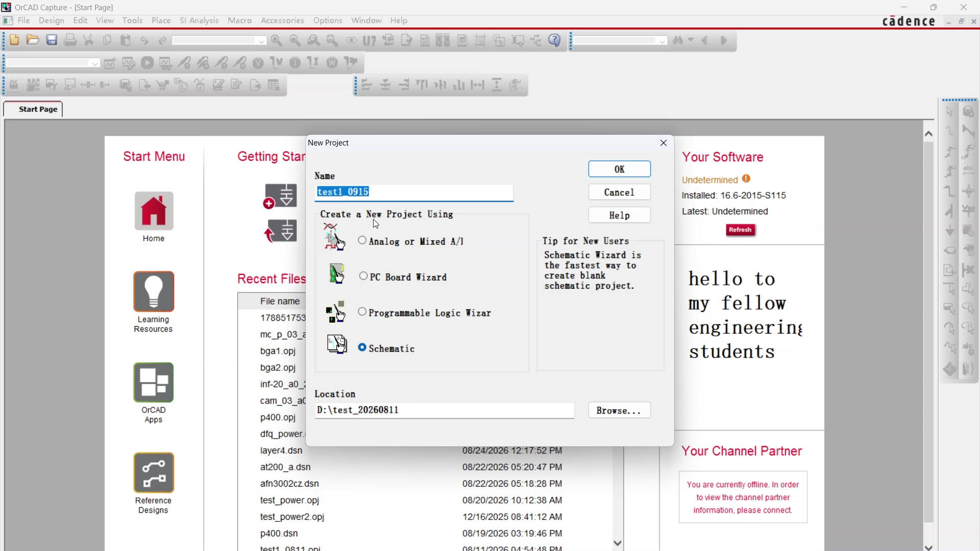Open Learning Resources lightbulb icon
Image resolution: width=980 pixels, height=551 pixels.
(154, 291)
